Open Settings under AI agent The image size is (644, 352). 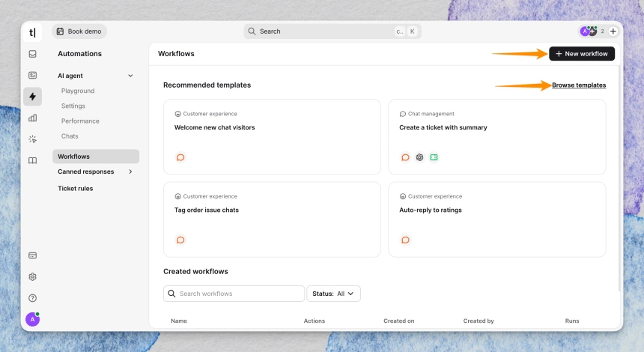tap(73, 106)
